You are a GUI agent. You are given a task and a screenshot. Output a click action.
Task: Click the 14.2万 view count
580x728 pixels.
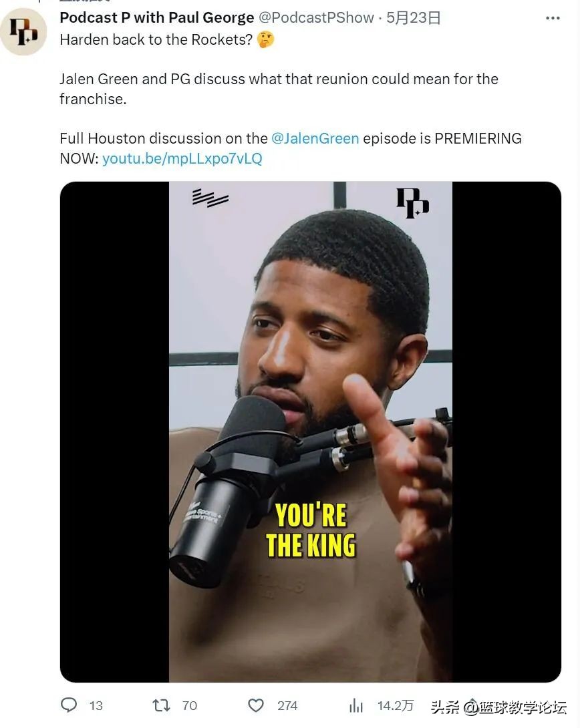pos(396,705)
